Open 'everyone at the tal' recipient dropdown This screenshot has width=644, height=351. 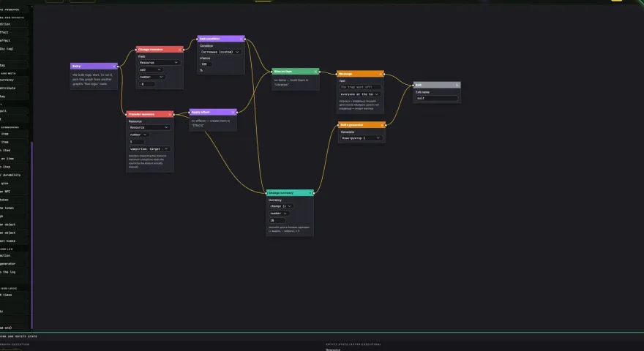pos(360,94)
